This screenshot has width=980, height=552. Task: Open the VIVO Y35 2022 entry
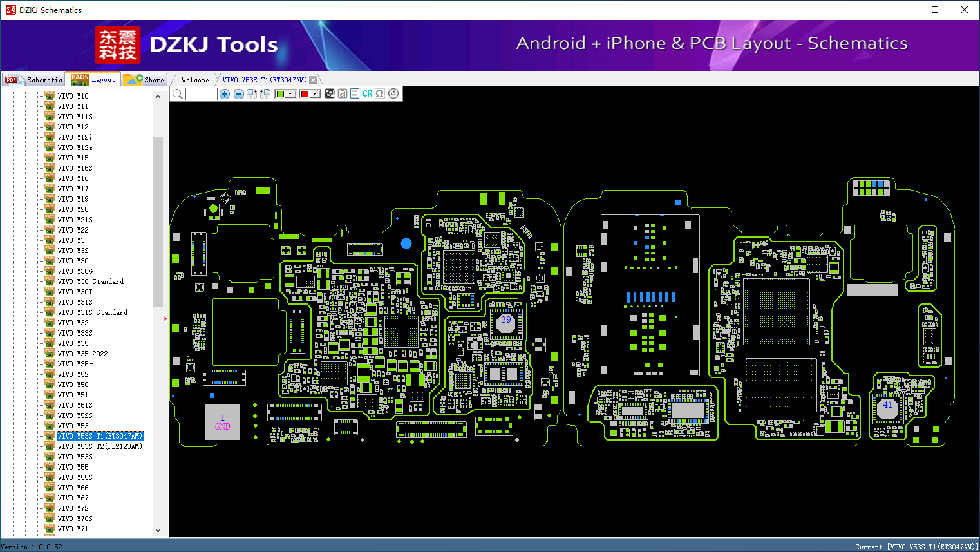[x=83, y=354]
